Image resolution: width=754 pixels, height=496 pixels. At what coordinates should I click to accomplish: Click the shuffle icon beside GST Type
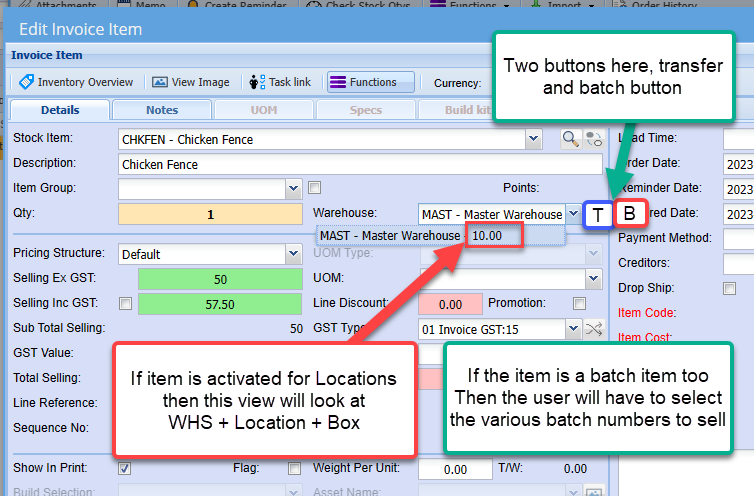(x=594, y=329)
